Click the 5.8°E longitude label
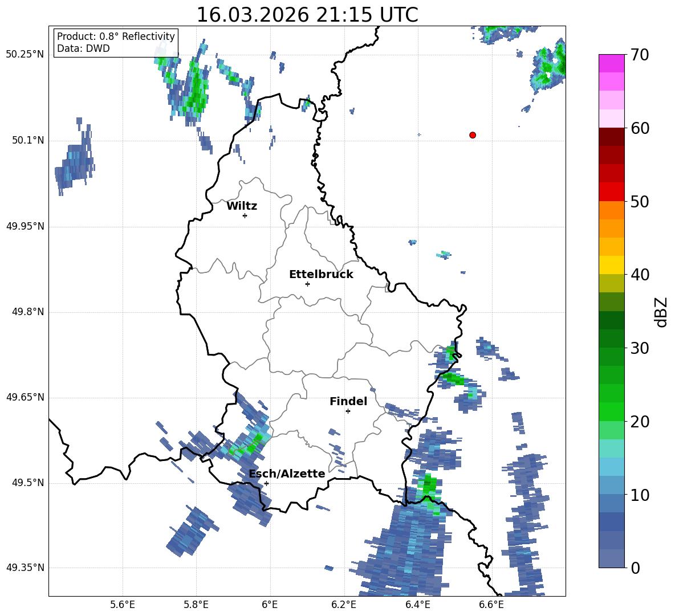 196,605
